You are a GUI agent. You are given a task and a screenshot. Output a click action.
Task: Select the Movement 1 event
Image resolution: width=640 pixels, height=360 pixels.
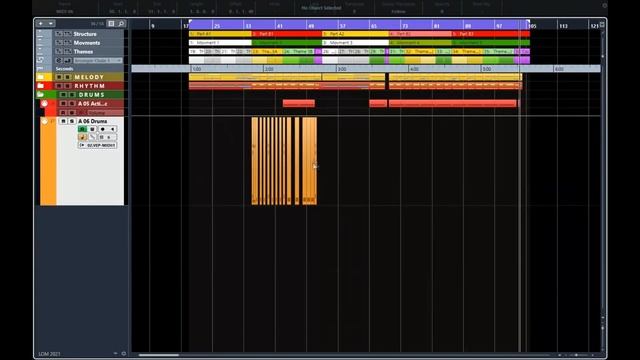220,42
